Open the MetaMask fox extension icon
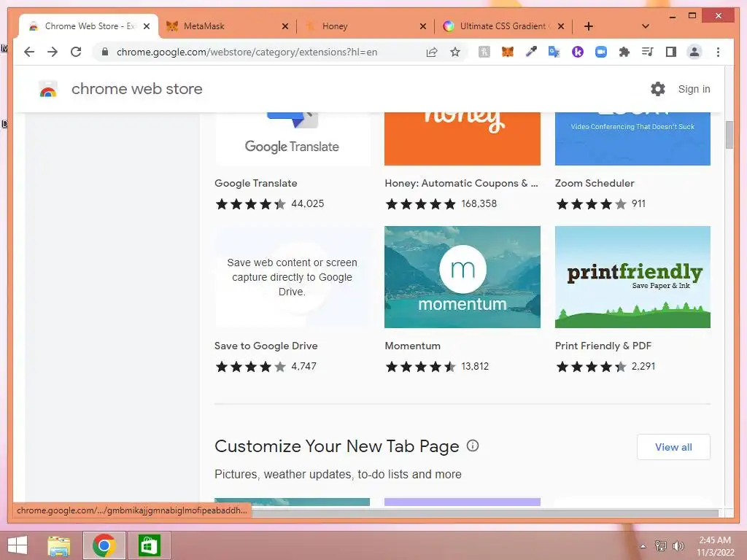This screenshot has height=560, width=747. pos(508,52)
